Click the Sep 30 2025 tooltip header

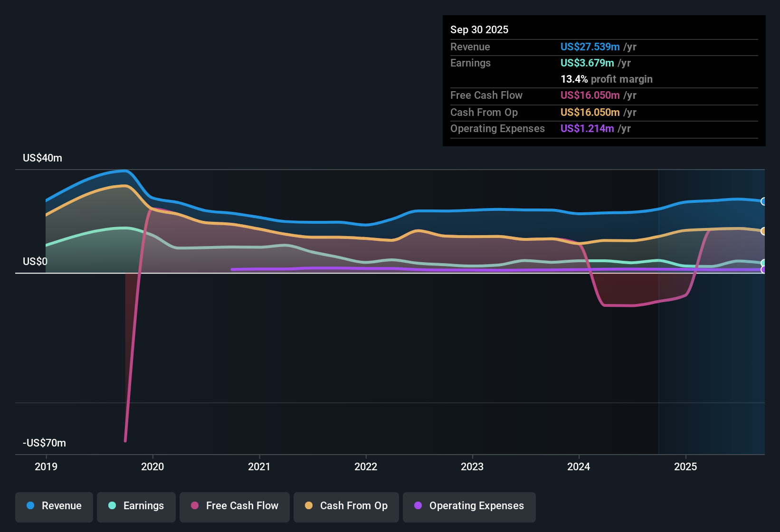(480, 29)
